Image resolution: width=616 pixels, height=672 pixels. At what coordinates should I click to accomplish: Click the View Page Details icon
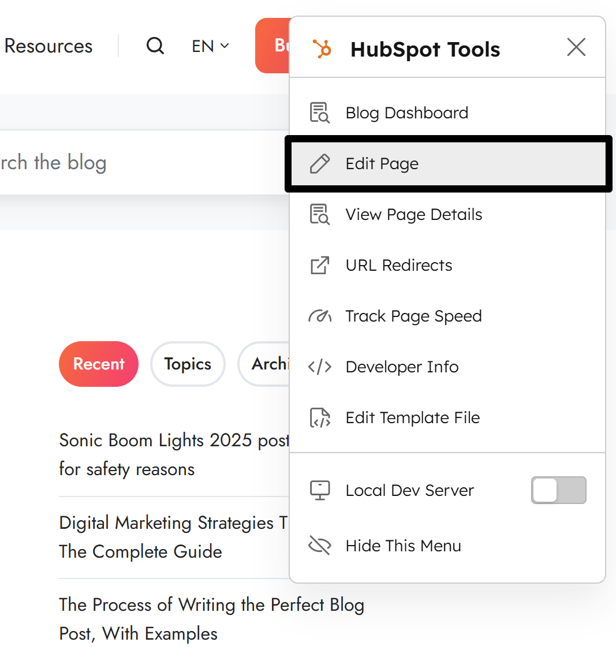(320, 214)
